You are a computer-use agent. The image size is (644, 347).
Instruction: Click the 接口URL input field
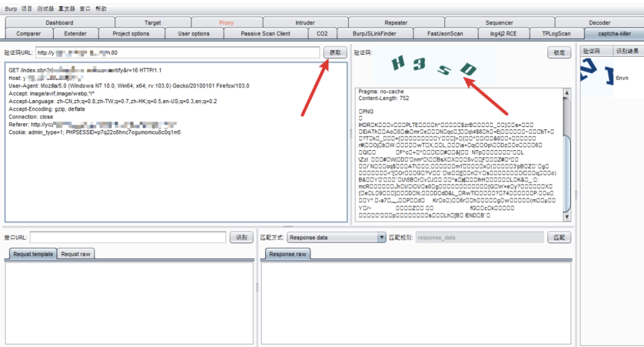point(128,237)
